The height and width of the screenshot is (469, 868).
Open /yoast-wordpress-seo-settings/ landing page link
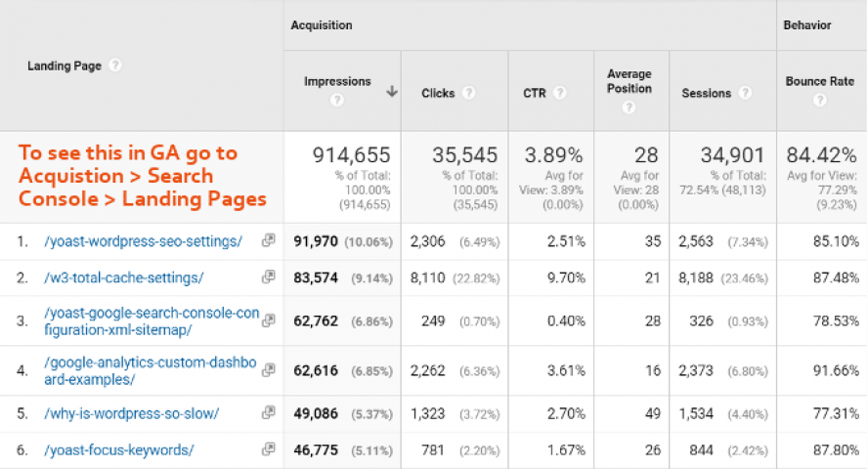(x=144, y=241)
